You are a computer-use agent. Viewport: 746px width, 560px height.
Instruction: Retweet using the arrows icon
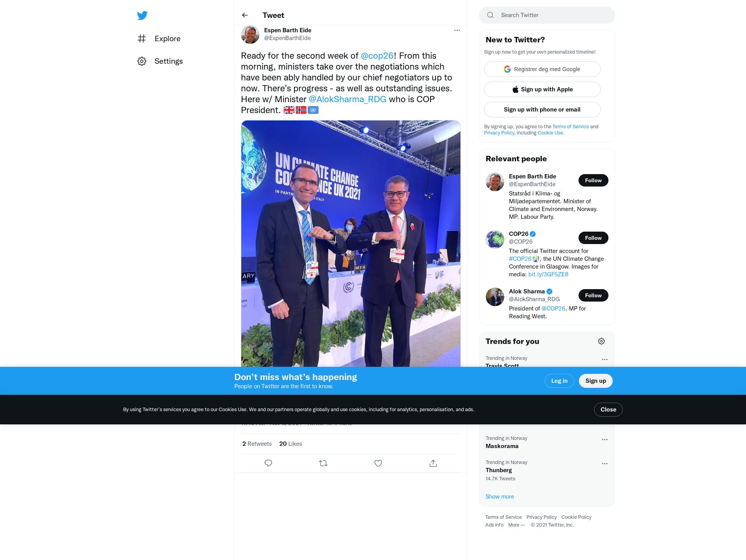(x=323, y=463)
